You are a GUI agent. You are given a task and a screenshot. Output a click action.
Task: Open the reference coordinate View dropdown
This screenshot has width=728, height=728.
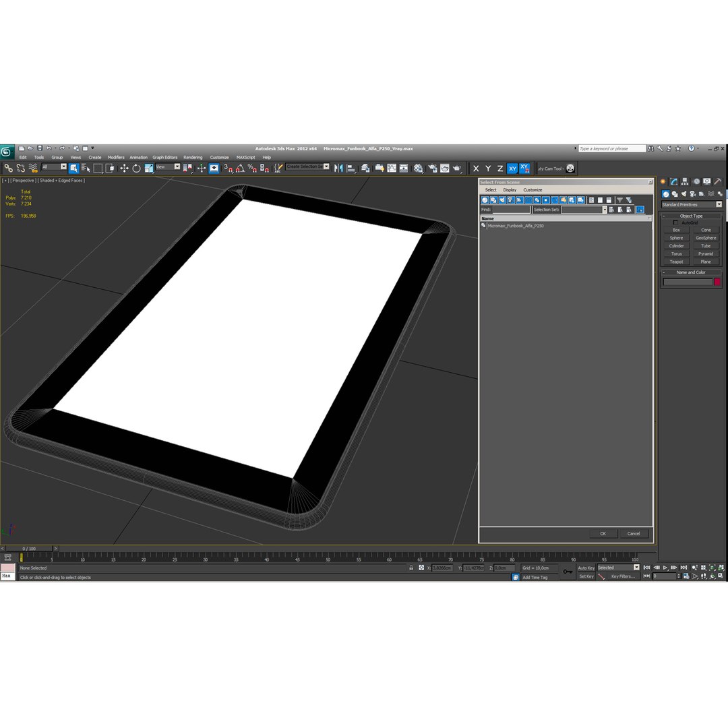(168, 166)
